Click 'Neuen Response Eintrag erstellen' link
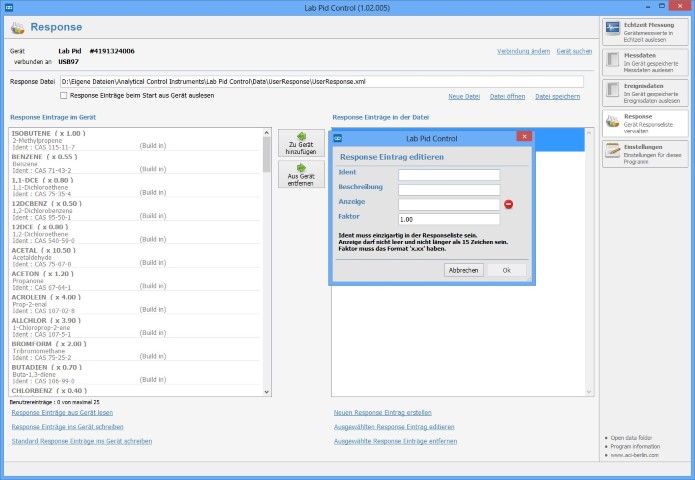The height and width of the screenshot is (480, 695). 382,412
